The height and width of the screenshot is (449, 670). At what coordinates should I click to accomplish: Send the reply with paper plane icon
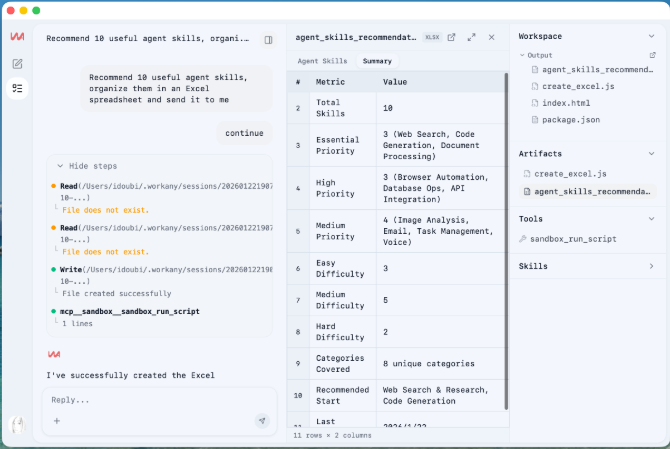coord(262,421)
